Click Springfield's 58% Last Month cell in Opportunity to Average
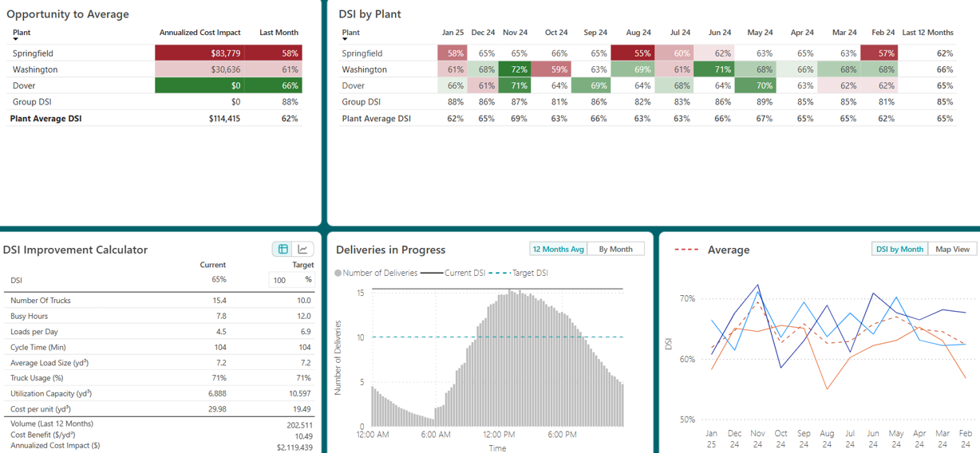 (x=274, y=53)
